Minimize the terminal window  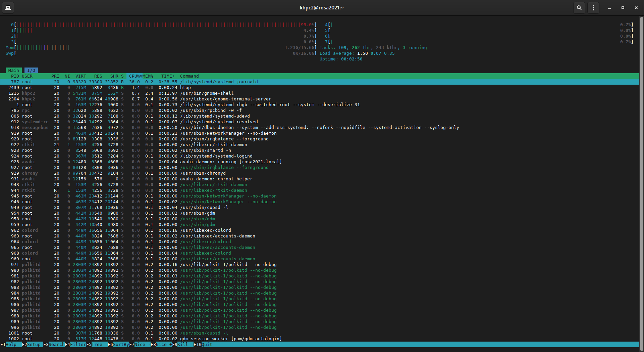[609, 8]
